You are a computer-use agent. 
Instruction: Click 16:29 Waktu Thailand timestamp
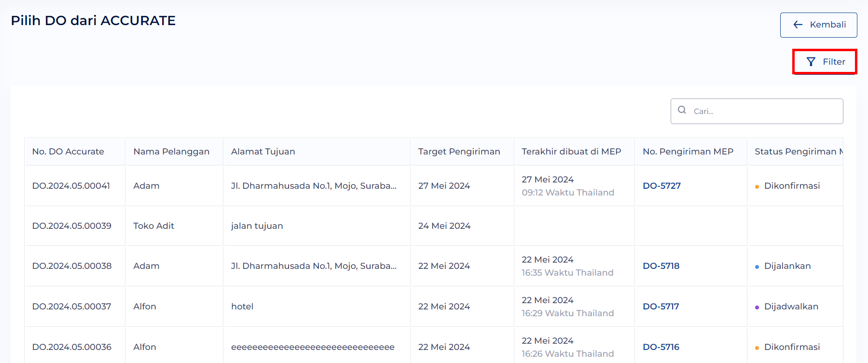(568, 313)
